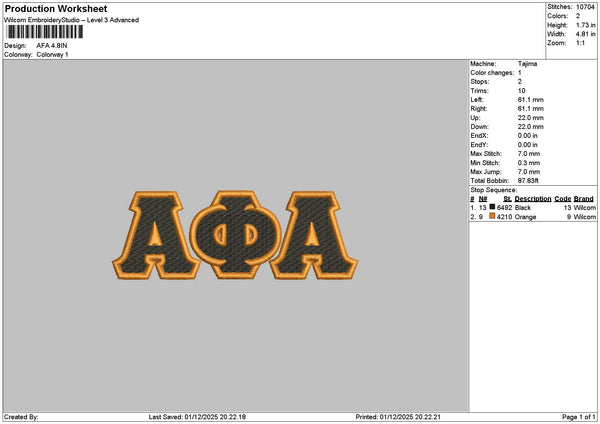
Task: Click the 'EndY:' label
Action: (479, 145)
